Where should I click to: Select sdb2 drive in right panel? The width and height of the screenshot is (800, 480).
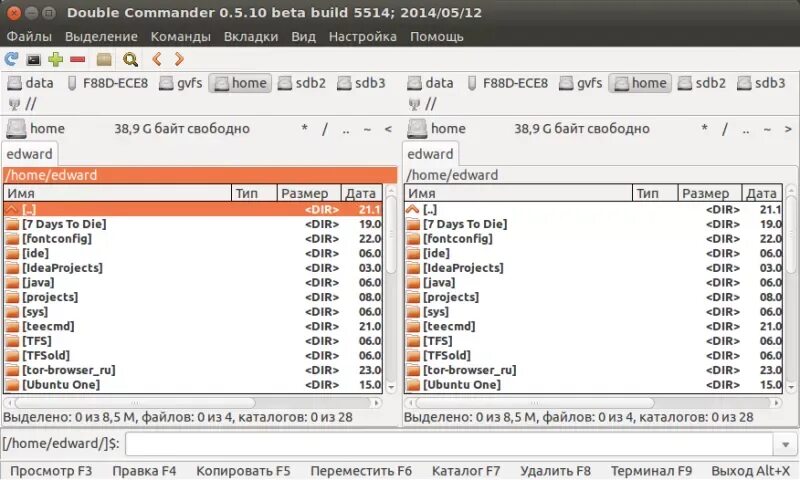(702, 83)
